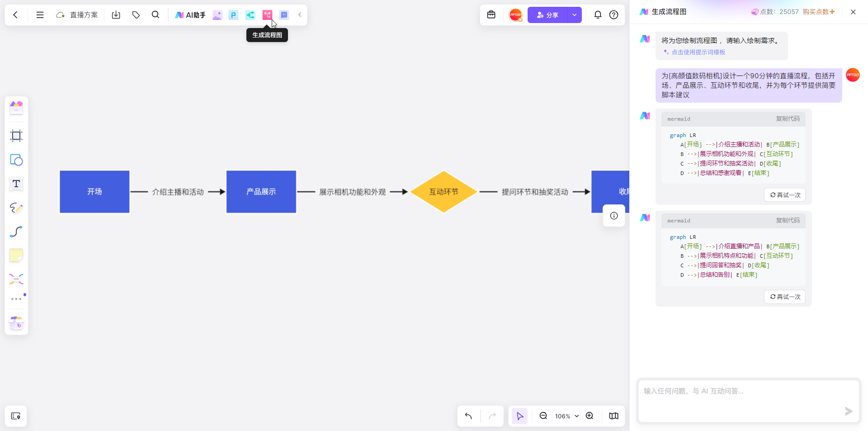This screenshot has width=868, height=431.
Task: Click the export download icon
Action: 116,15
